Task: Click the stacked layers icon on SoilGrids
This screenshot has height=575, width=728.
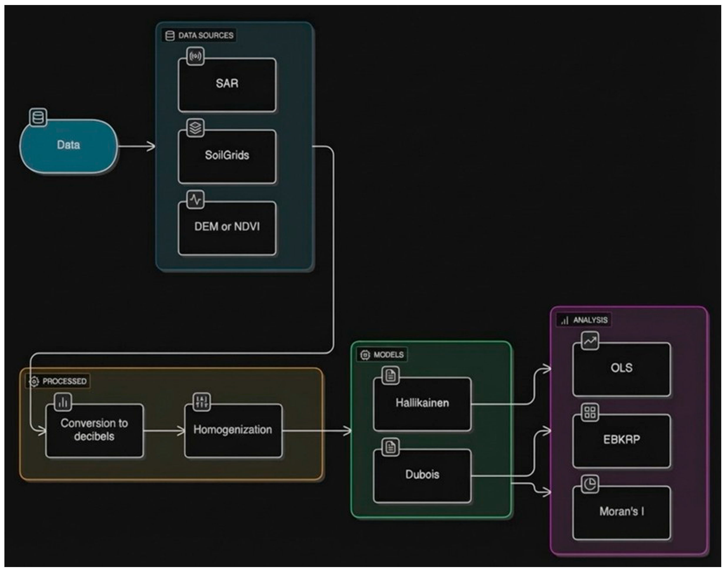Action: pyautogui.click(x=196, y=128)
